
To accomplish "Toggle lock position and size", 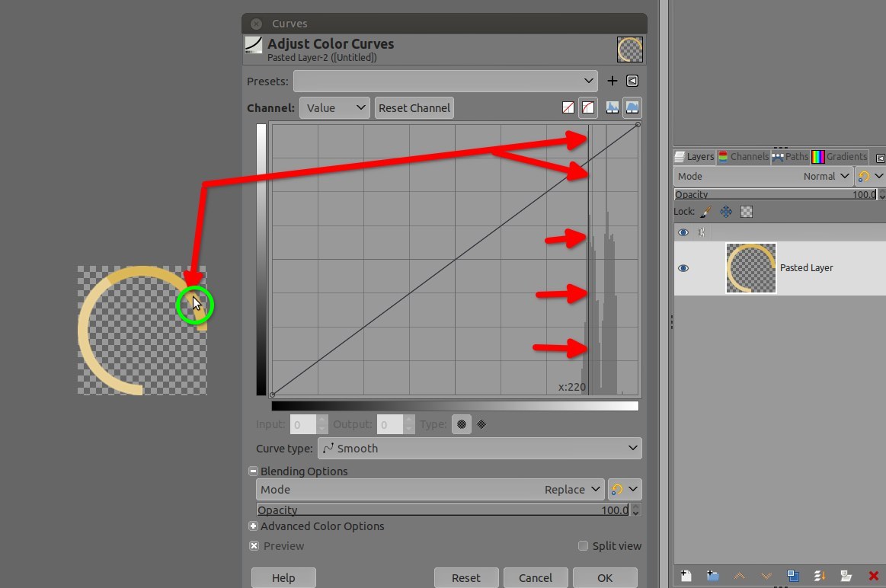I will pyautogui.click(x=726, y=211).
